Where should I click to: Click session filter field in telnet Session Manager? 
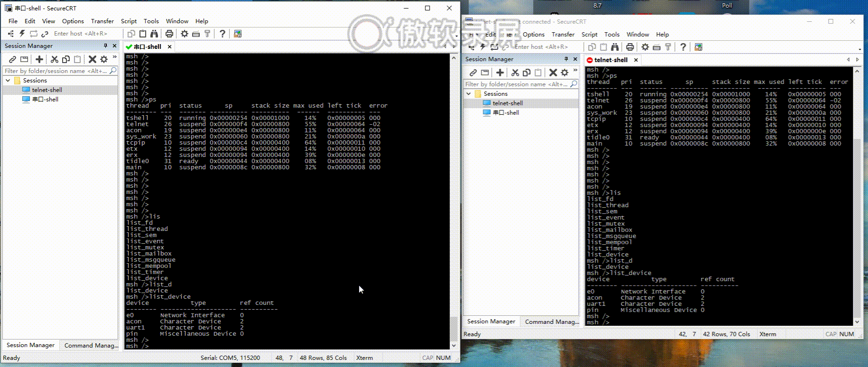point(521,84)
